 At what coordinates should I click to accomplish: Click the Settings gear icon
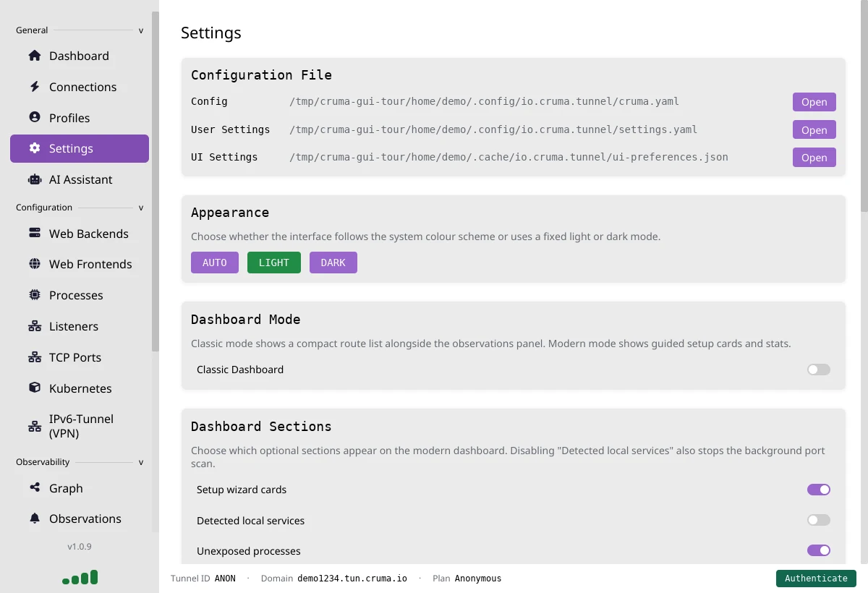pyautogui.click(x=35, y=148)
